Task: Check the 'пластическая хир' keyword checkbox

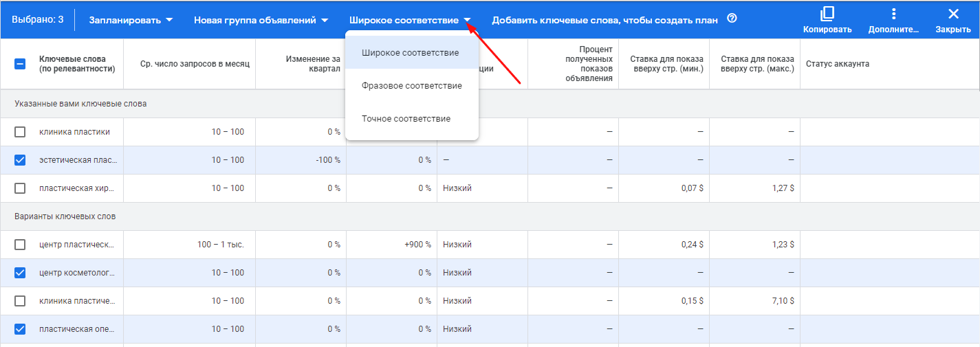Action: click(x=20, y=188)
